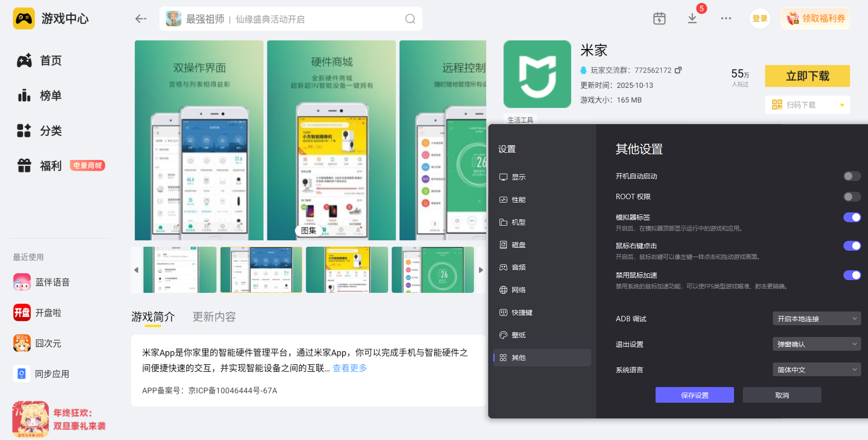Open 壁纸 wallpaper settings
The image size is (868, 440).
(x=542, y=335)
